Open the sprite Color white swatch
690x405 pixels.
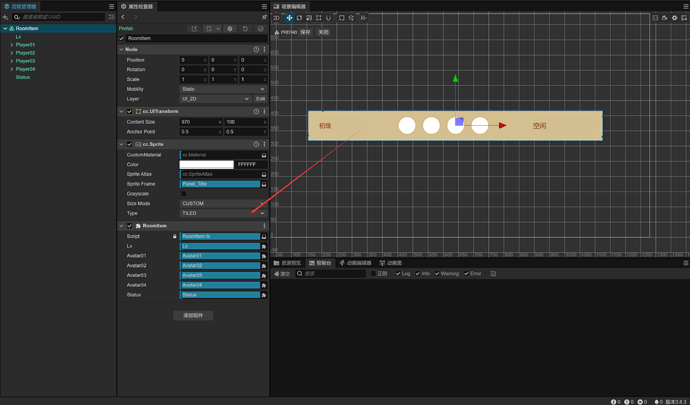tap(206, 164)
